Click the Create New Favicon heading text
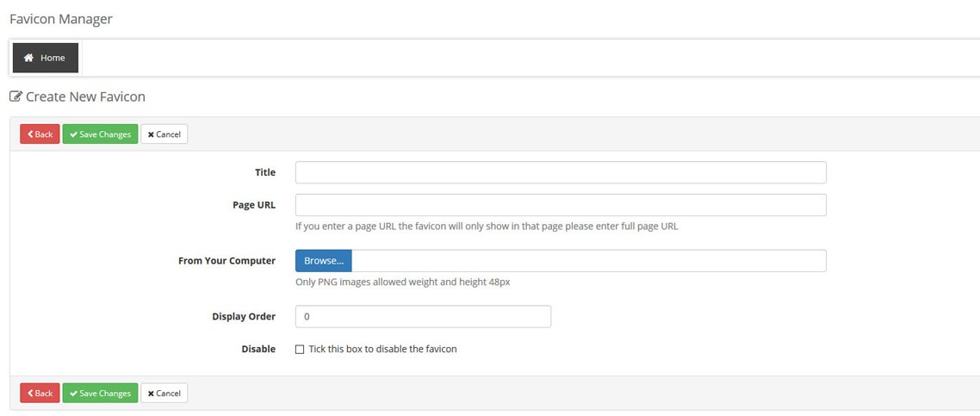 click(x=85, y=96)
